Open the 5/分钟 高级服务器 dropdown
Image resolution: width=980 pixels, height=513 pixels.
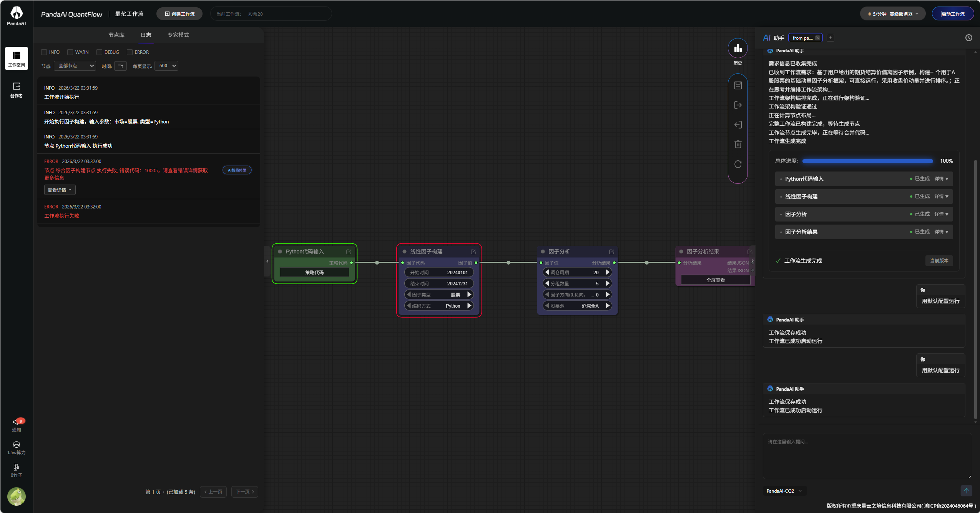click(x=893, y=14)
